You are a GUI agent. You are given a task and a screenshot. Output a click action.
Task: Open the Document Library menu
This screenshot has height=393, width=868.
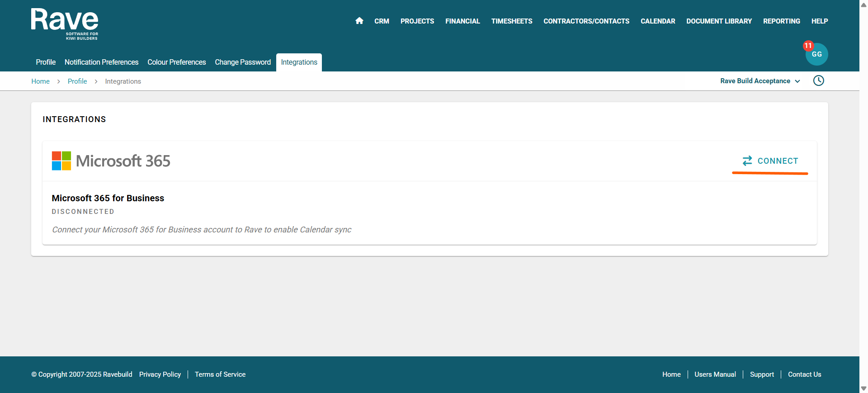pos(719,21)
